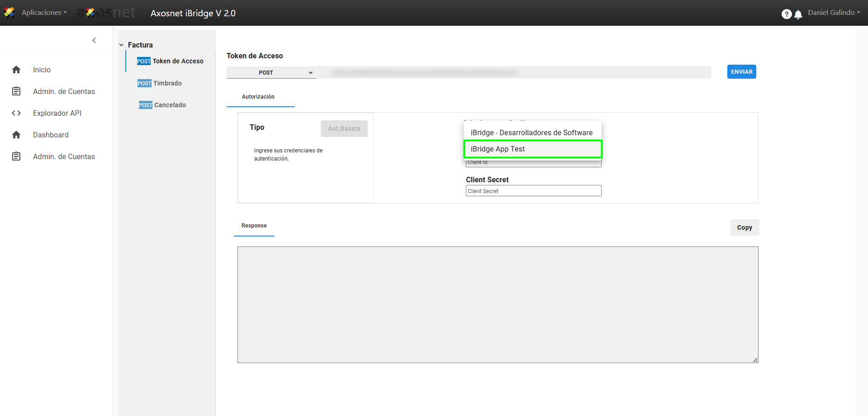This screenshot has width=868, height=416.
Task: Click the Client Secret input field
Action: point(533,191)
